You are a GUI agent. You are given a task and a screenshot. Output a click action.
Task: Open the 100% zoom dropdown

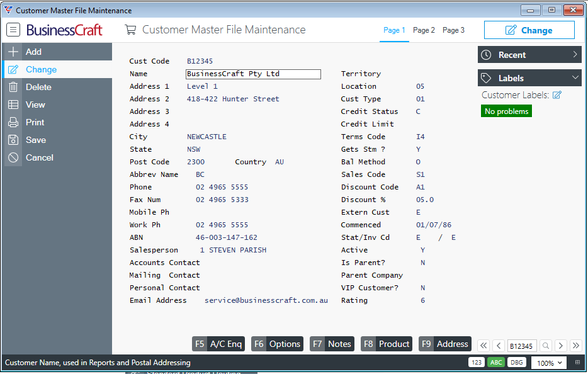coord(549,363)
